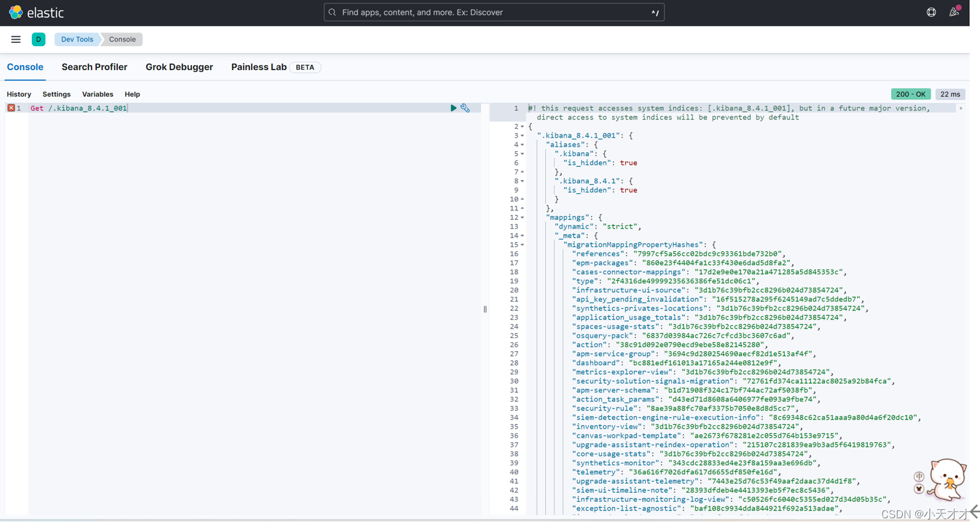Click the "osquery-pack" hash line

point(683,336)
